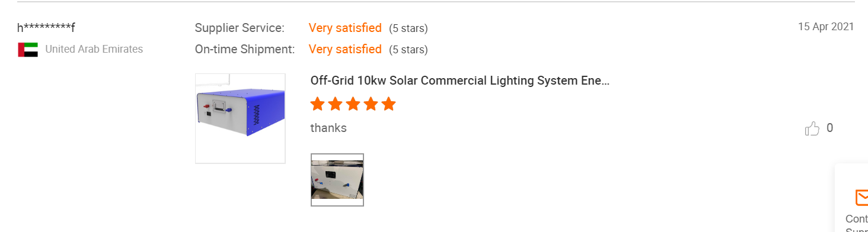Click the helpful vote count 0
The height and width of the screenshot is (232, 868).
[x=829, y=128]
